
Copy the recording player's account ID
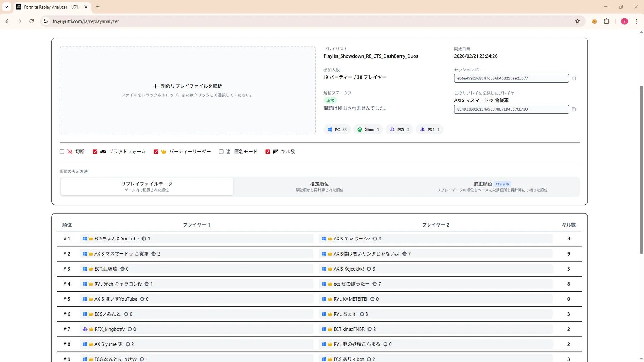574,109
